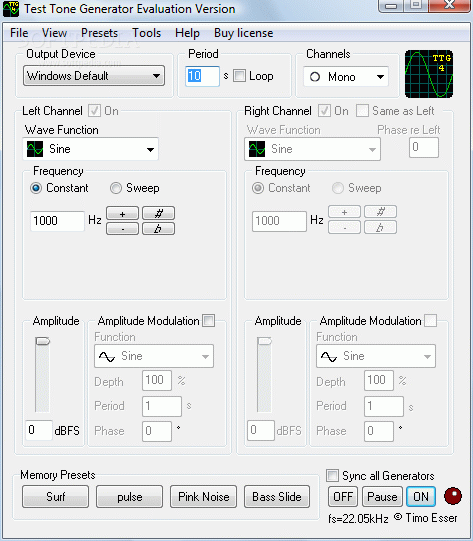Turn the generator ON

(421, 496)
